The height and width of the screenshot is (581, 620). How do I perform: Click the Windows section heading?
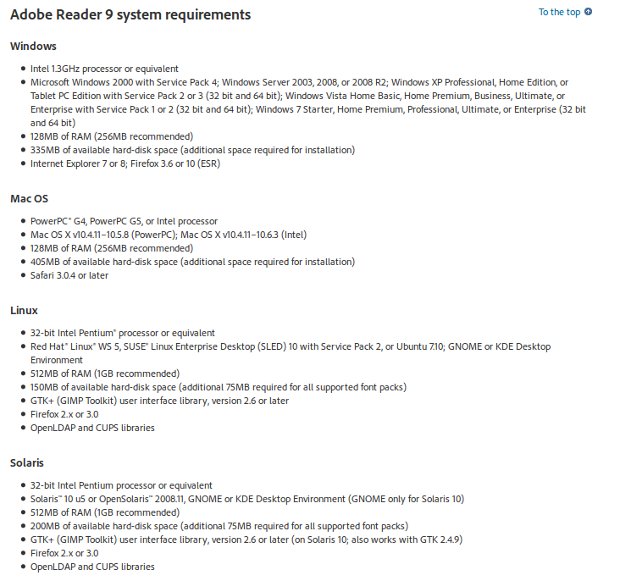[x=33, y=46]
